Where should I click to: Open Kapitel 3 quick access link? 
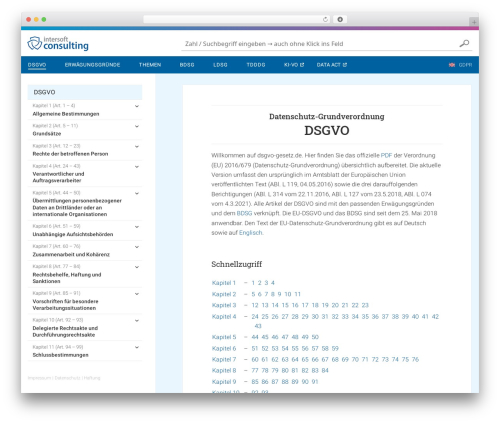[224, 305]
